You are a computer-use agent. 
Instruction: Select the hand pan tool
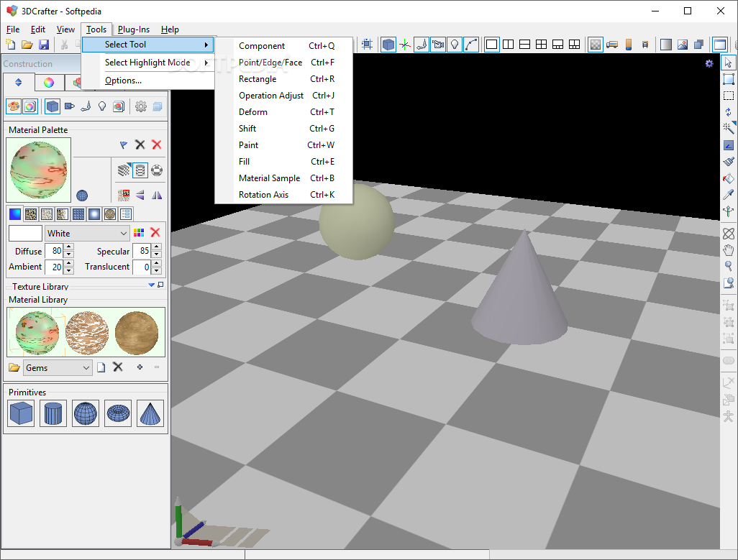[x=729, y=250]
